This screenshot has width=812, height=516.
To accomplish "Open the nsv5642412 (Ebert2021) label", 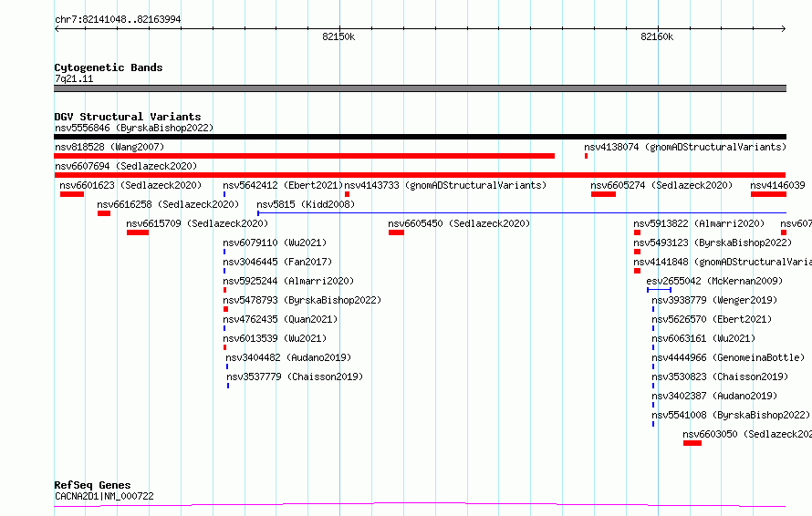I will 283,185.
